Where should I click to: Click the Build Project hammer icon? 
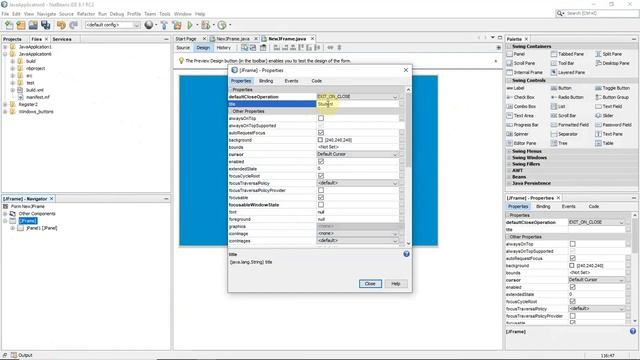(x=164, y=25)
